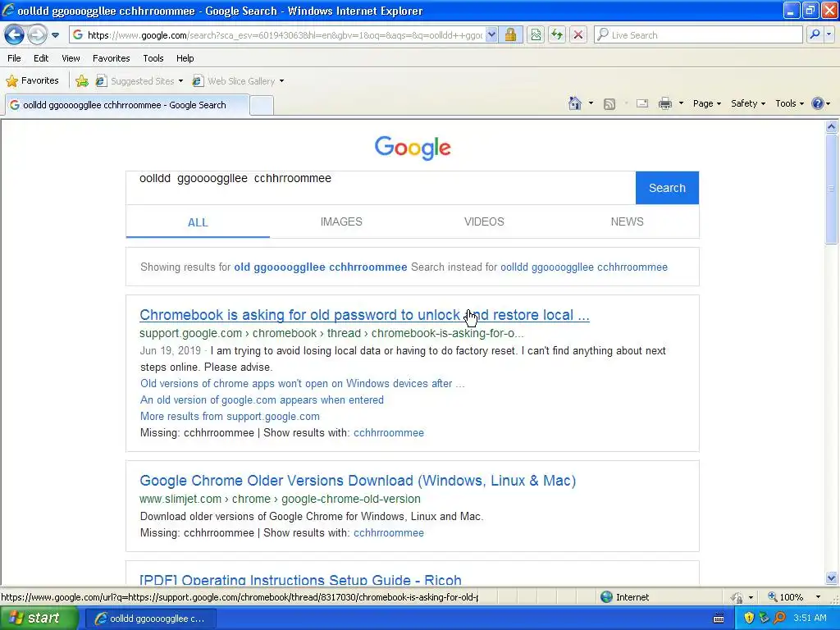Open 'An old version of google.com appears' link
The height and width of the screenshot is (630, 840).
click(x=262, y=399)
